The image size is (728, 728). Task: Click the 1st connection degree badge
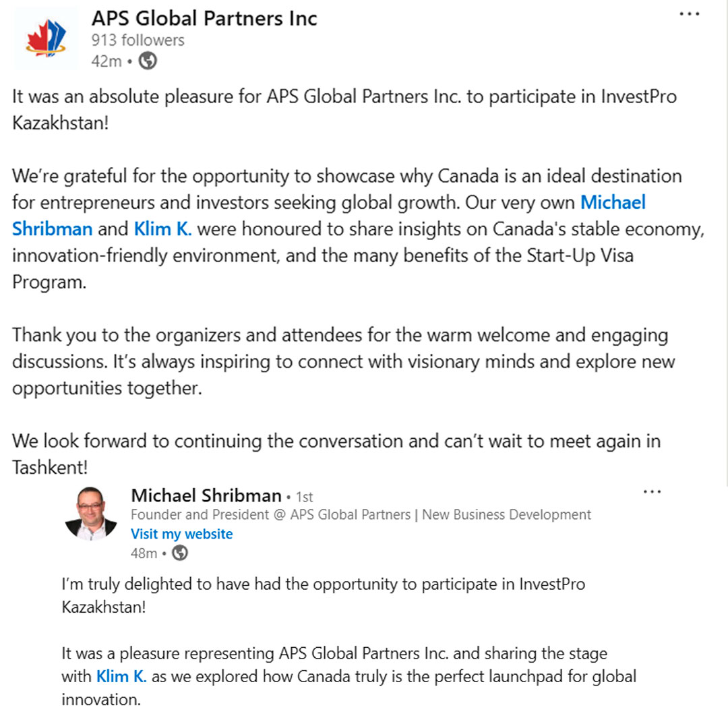click(305, 497)
